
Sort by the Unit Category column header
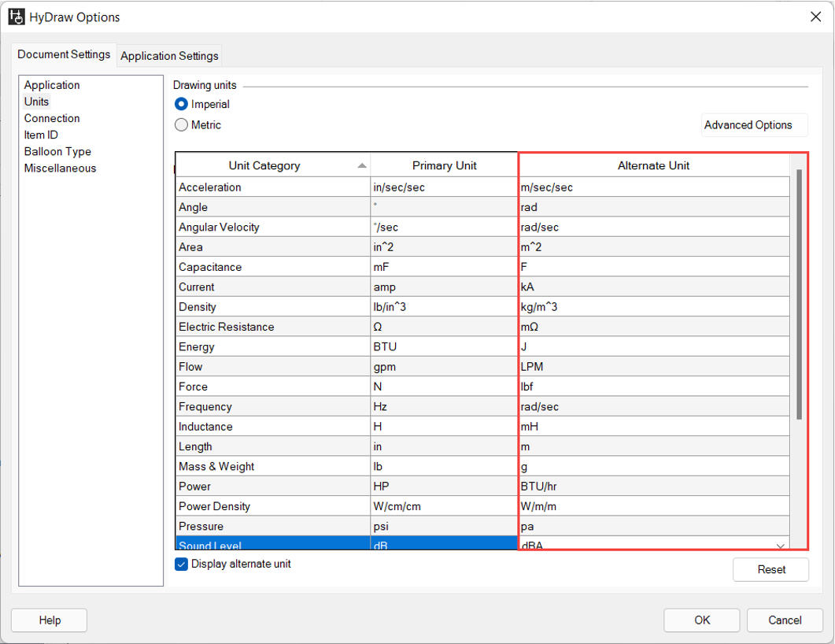click(x=272, y=165)
